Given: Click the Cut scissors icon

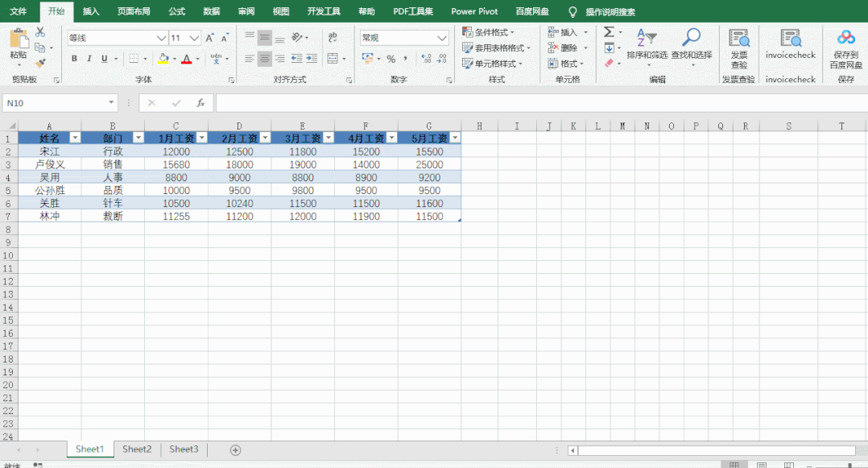Looking at the screenshot, I should (40, 32).
